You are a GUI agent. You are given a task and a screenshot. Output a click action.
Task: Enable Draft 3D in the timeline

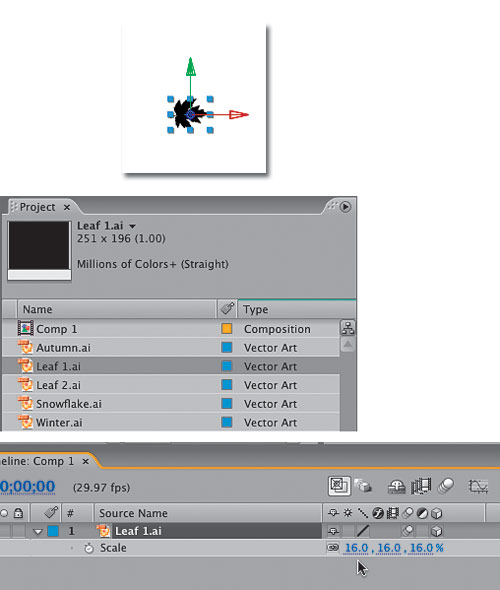363,486
